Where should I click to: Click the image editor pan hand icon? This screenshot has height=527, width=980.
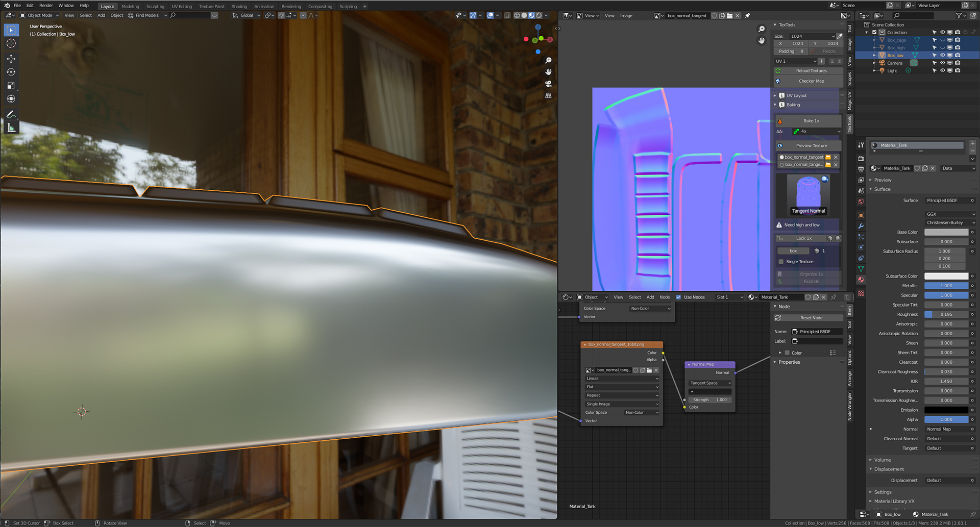pyautogui.click(x=762, y=40)
